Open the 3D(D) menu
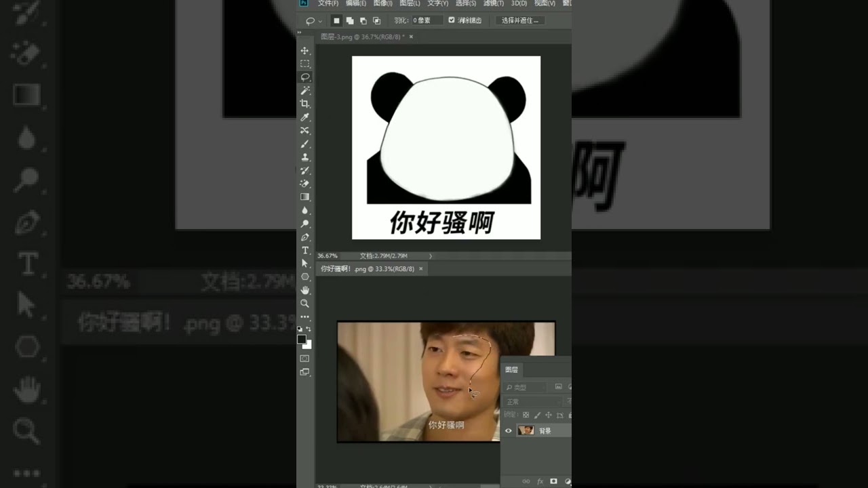 pyautogui.click(x=519, y=3)
